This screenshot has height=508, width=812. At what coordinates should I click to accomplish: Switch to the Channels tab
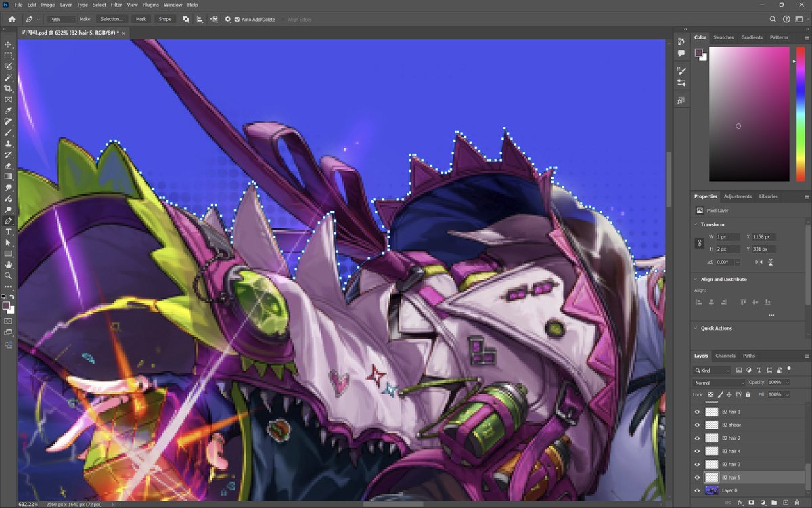coord(725,356)
